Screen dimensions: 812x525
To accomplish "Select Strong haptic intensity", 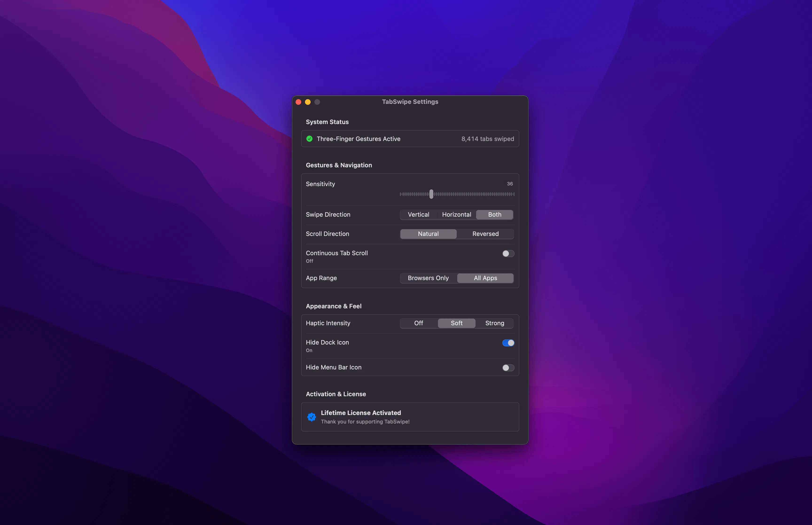I will point(495,323).
